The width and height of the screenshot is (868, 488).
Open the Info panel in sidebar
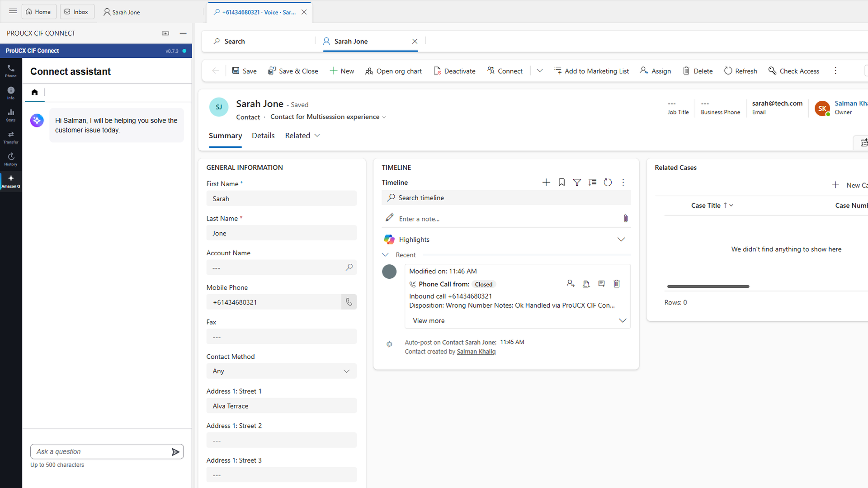point(11,93)
